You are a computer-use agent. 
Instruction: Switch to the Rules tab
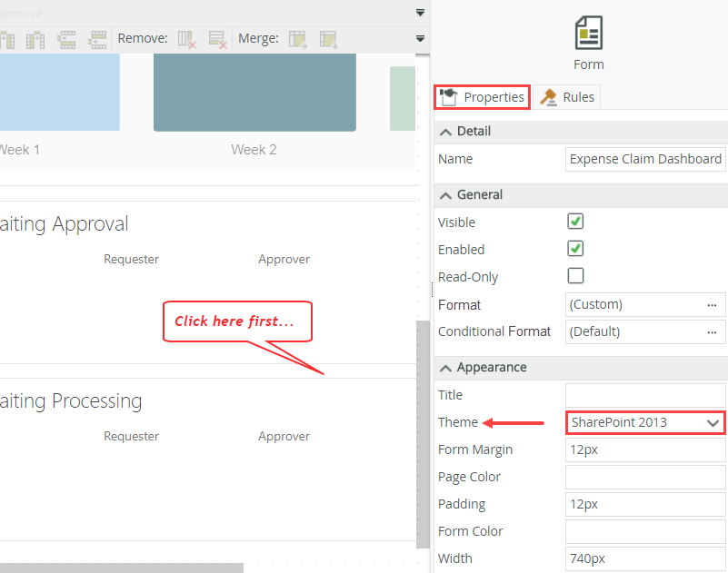(x=568, y=97)
